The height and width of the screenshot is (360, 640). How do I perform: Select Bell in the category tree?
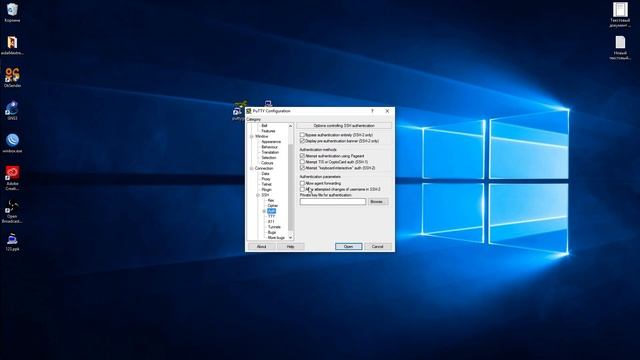pyautogui.click(x=264, y=126)
